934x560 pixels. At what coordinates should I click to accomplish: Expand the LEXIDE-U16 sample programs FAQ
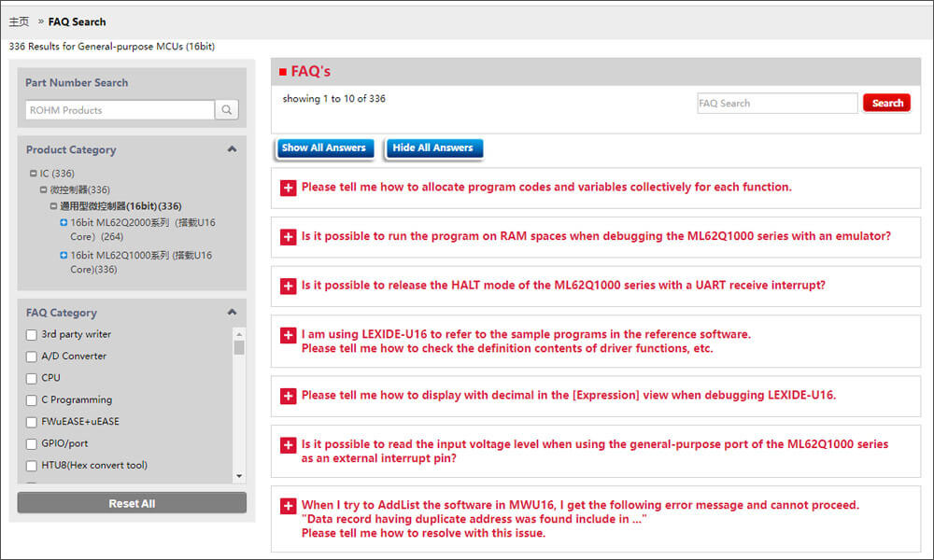click(x=288, y=335)
